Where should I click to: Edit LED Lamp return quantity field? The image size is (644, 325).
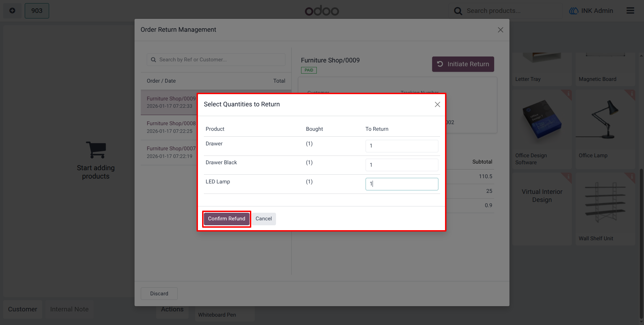click(x=402, y=184)
